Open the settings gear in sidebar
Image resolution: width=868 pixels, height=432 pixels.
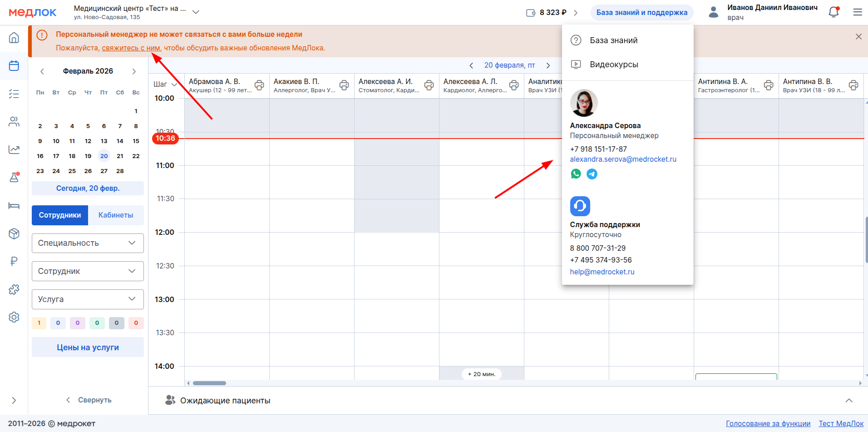point(14,317)
